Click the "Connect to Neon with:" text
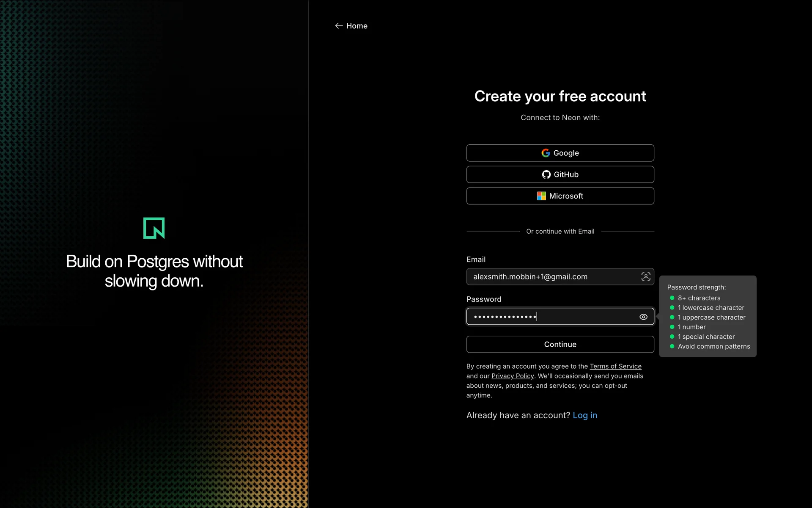The height and width of the screenshot is (508, 812). pyautogui.click(x=560, y=118)
